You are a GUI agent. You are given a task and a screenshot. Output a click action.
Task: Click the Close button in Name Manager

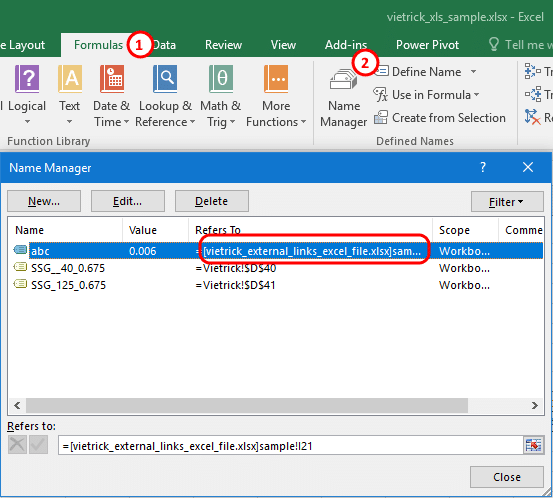tap(507, 477)
